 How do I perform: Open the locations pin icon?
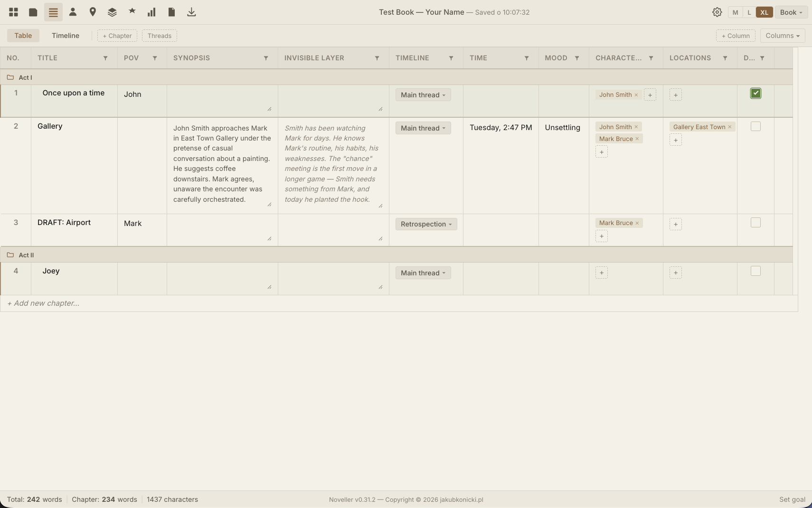coord(93,12)
